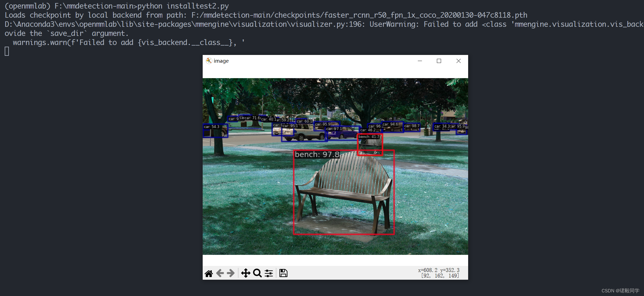
Task: Click the matplotlib logo in the title bar
Action: (209, 61)
